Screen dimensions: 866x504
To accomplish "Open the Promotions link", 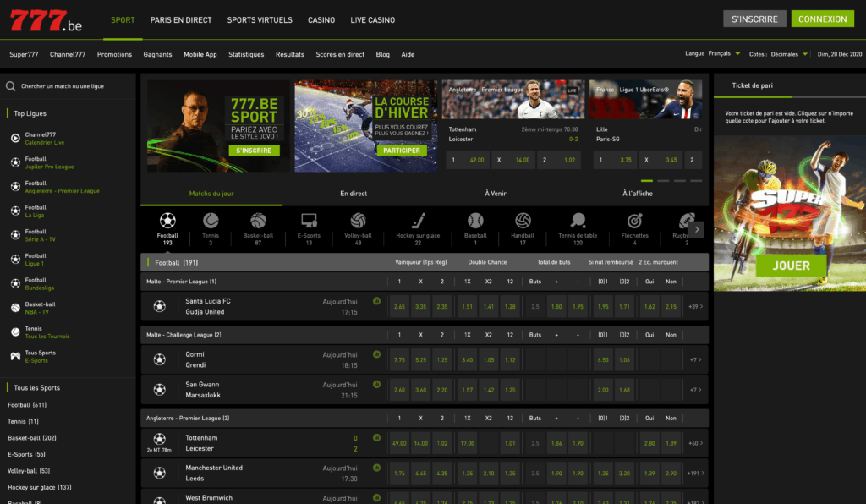I will [x=114, y=55].
